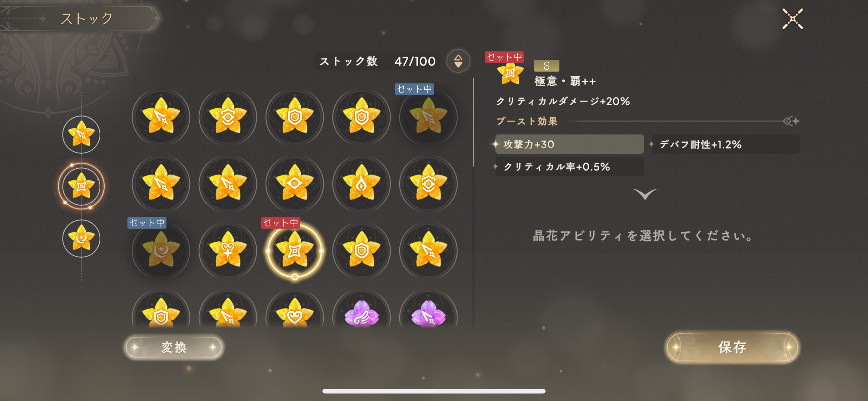Image resolution: width=868 pixels, height=401 pixels.
Task: Tap the 変換 convert button
Action: 174,347
